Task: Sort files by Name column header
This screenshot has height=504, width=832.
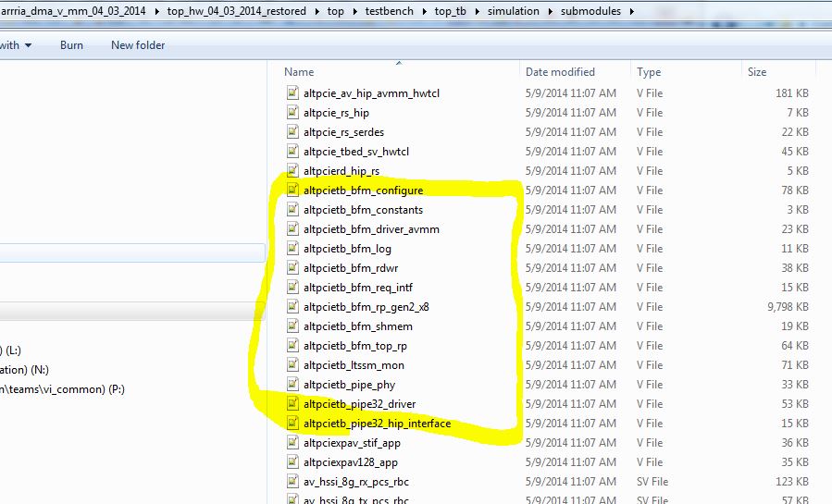Action: pos(299,72)
